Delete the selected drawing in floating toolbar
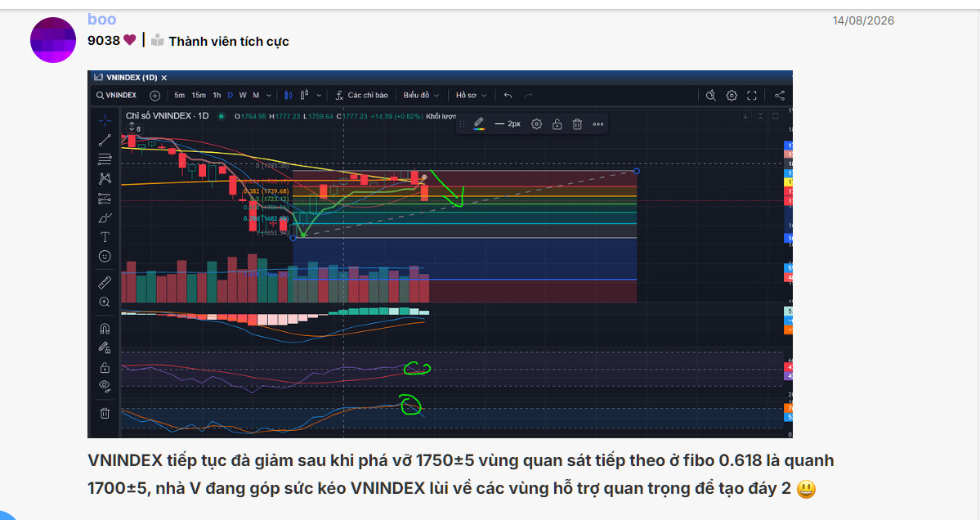 point(578,123)
